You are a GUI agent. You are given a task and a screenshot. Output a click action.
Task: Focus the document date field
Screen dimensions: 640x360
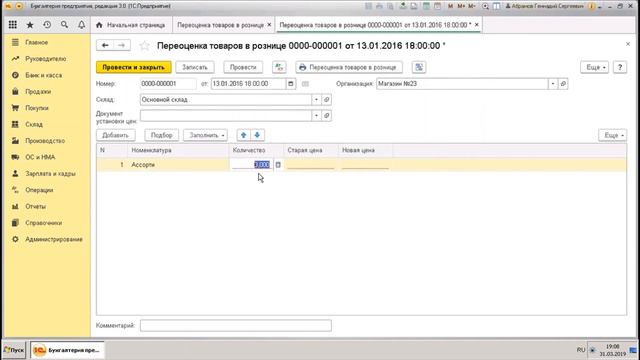pyautogui.click(x=248, y=84)
